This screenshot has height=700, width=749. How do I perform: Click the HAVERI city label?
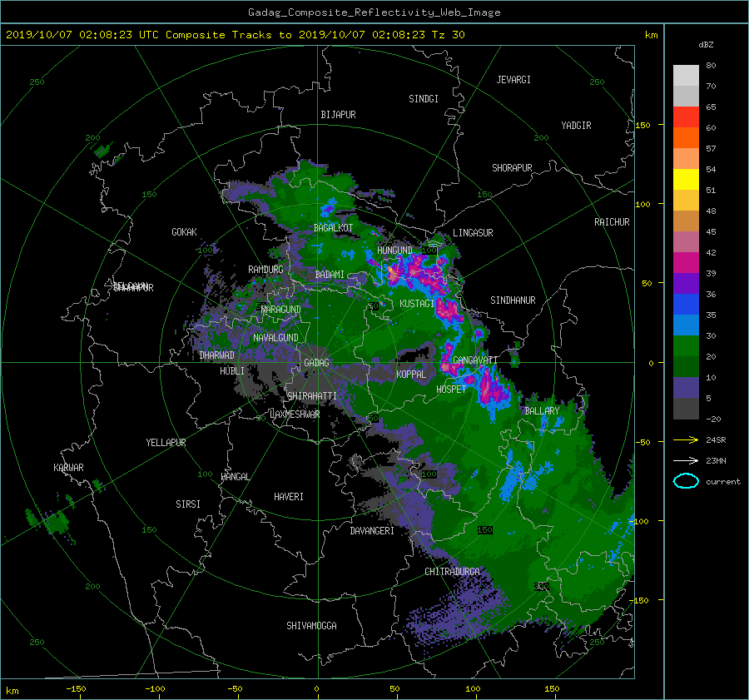pyautogui.click(x=289, y=497)
